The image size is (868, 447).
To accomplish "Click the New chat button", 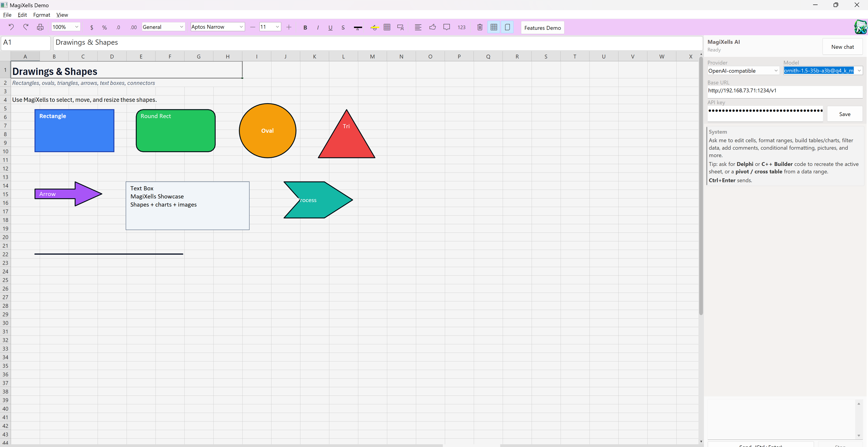I will [x=842, y=47].
